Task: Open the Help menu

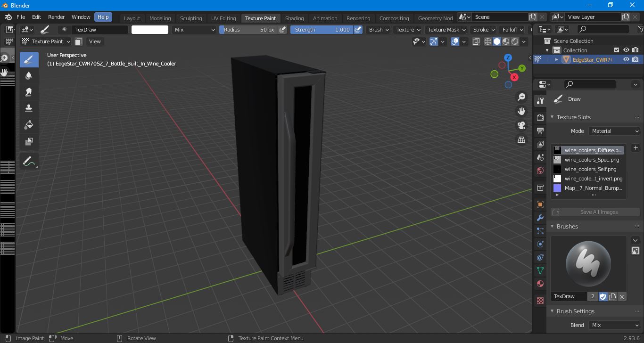Action: pyautogui.click(x=103, y=17)
